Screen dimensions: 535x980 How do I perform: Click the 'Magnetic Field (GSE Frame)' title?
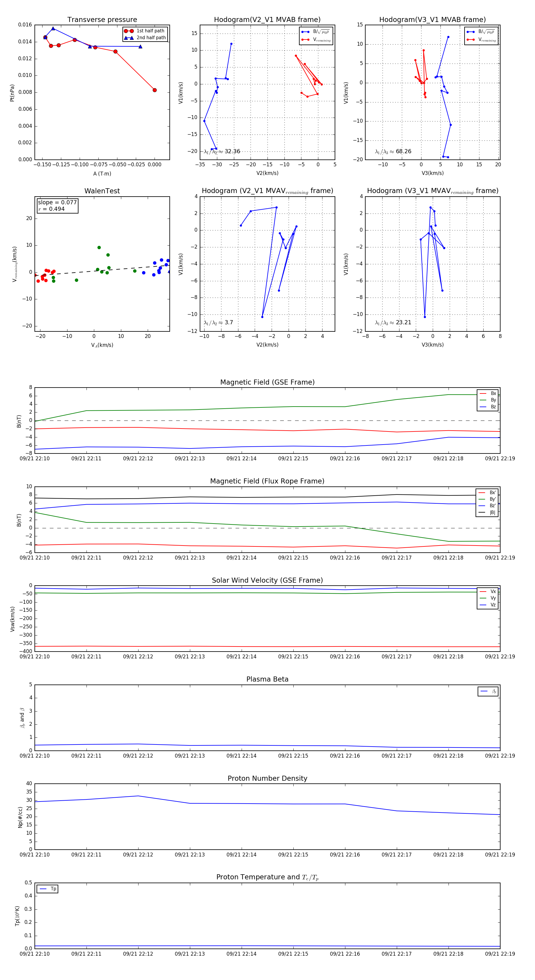tap(267, 382)
